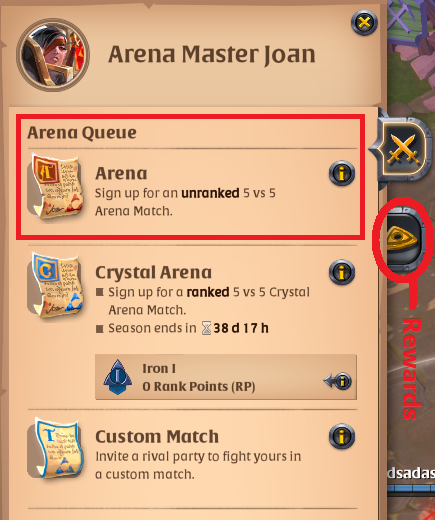Expand the Iron I rank details arrow
Viewport: 435px width, 520px height.
pyautogui.click(x=338, y=381)
